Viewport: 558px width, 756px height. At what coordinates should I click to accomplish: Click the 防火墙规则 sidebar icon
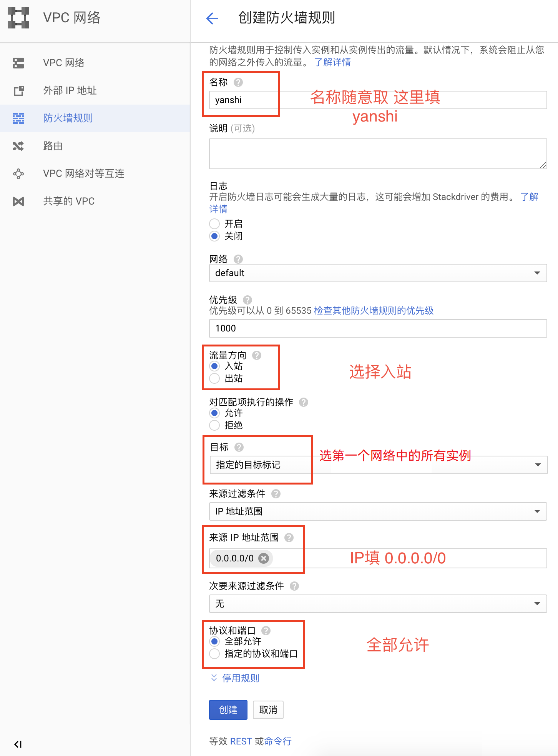[x=18, y=118]
